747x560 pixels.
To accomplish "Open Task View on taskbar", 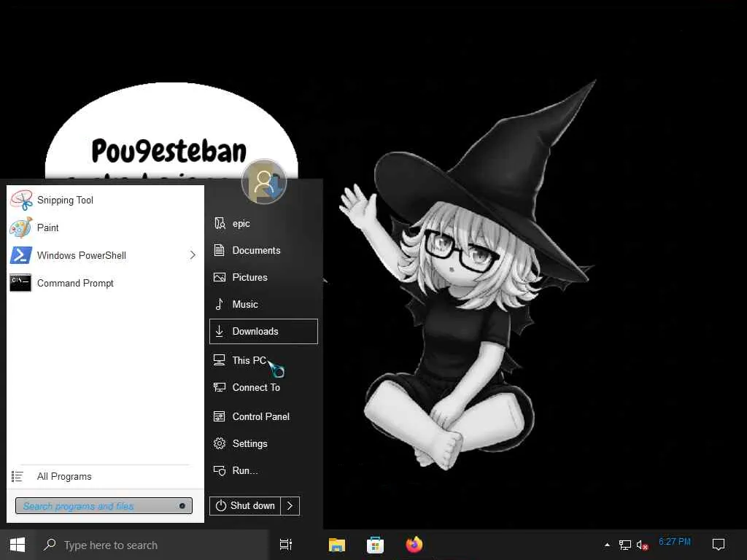I will 286,545.
